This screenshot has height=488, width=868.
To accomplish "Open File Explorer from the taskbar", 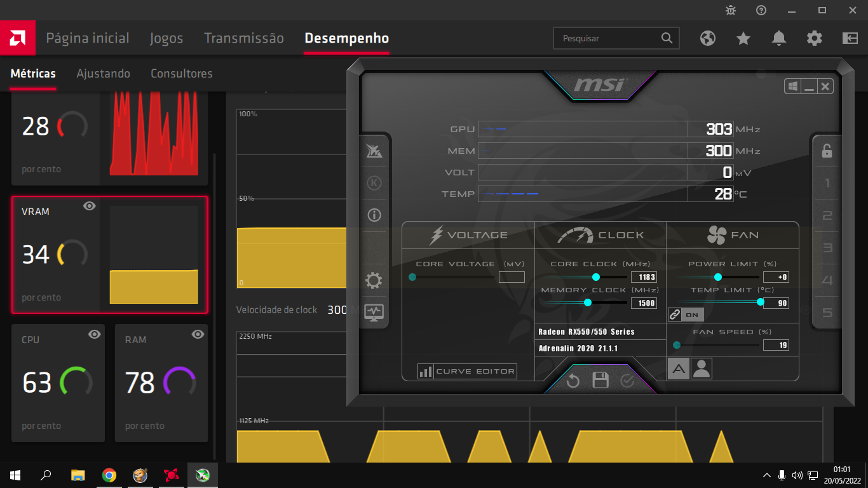I will click(x=78, y=475).
